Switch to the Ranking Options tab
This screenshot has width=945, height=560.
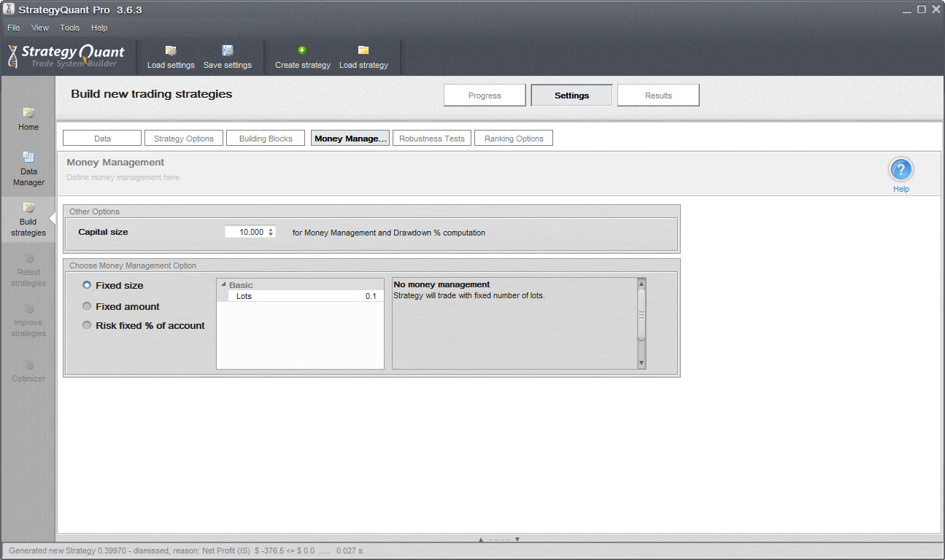pyautogui.click(x=514, y=139)
